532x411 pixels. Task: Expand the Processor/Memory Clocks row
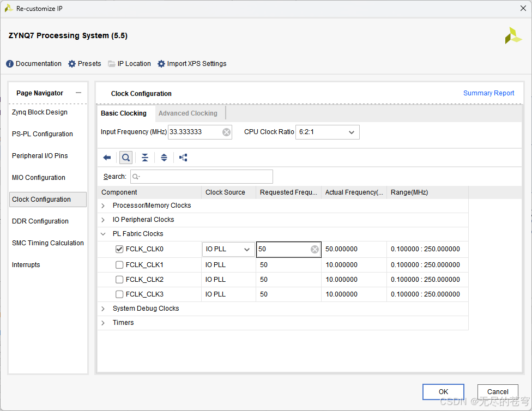(103, 206)
